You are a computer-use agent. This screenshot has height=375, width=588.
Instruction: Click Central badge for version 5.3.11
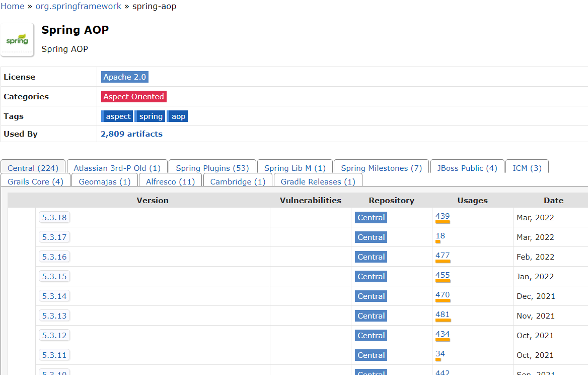371,355
